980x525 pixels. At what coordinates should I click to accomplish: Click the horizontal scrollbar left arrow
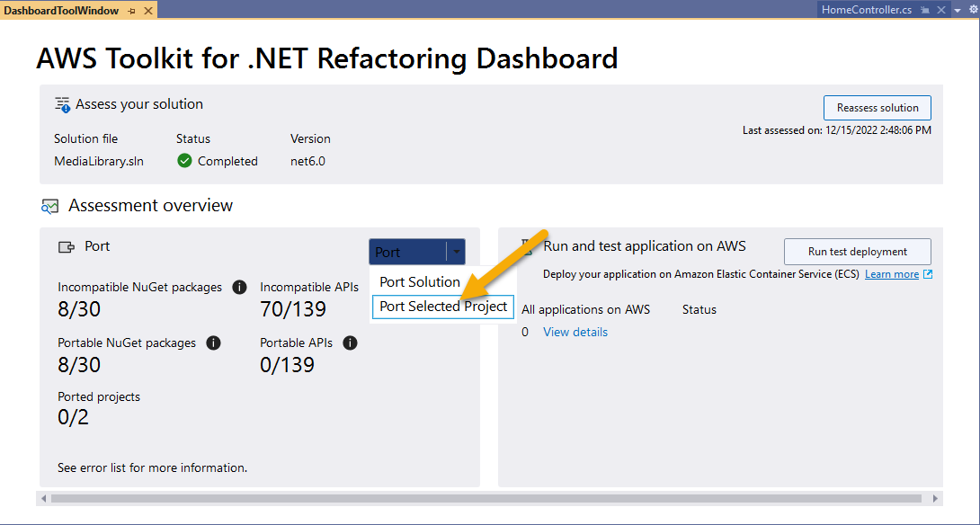tap(44, 499)
